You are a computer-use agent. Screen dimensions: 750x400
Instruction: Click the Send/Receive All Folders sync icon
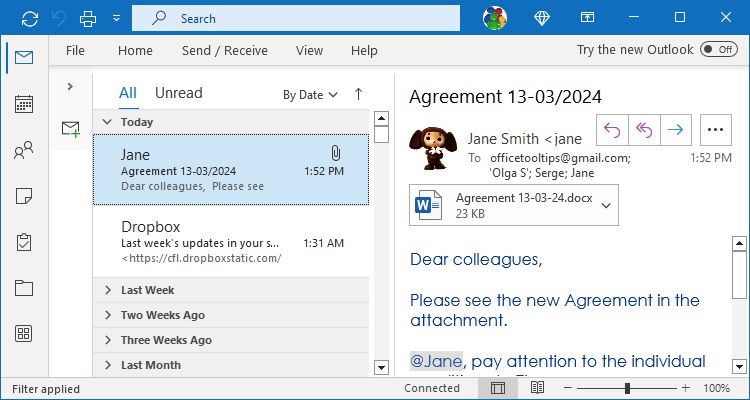point(30,19)
